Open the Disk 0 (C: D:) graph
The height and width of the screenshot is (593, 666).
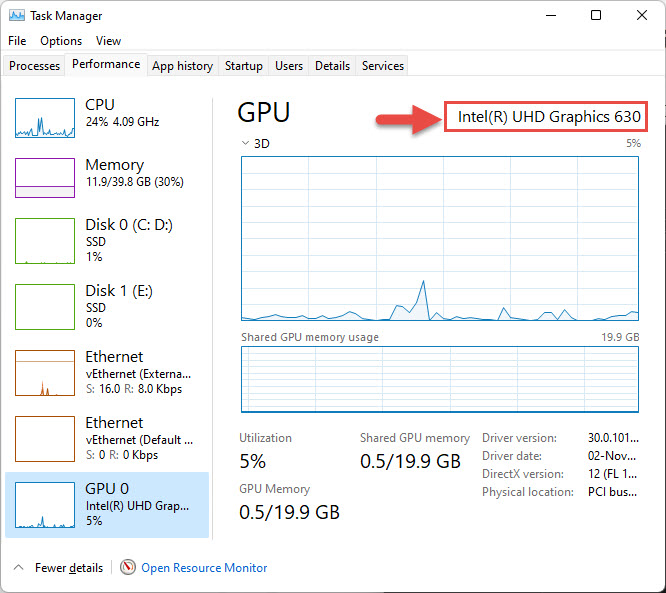coord(45,241)
